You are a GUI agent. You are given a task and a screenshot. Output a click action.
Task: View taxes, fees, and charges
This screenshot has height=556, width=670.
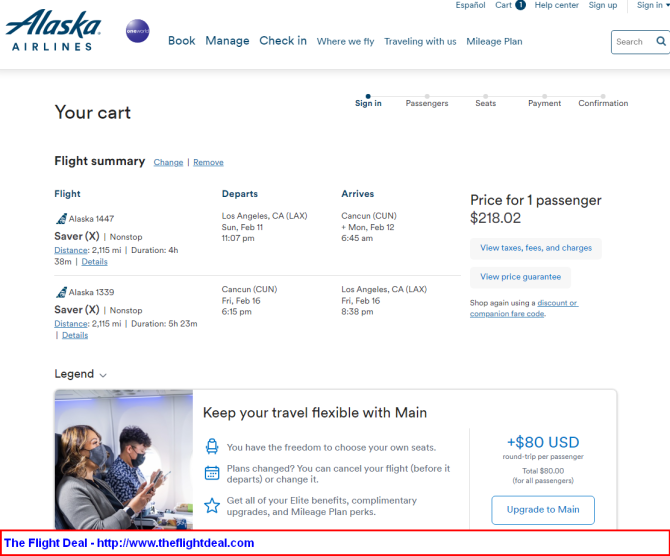536,248
